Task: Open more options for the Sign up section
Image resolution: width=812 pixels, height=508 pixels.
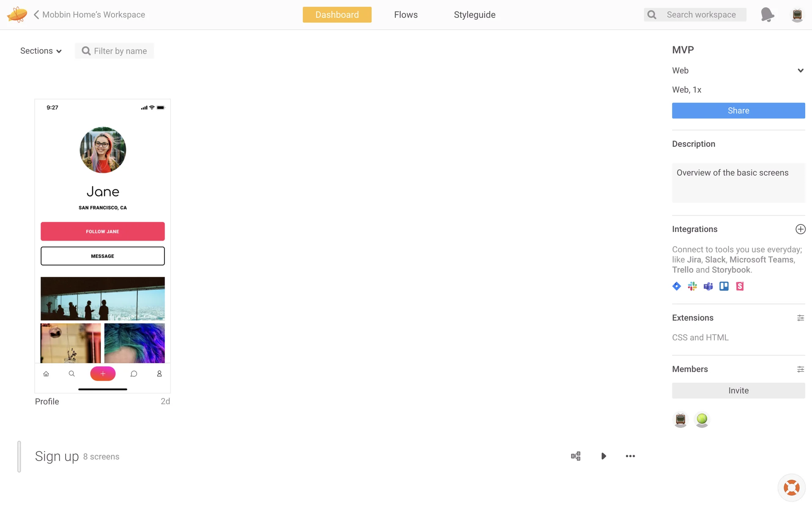Action: coord(630,456)
